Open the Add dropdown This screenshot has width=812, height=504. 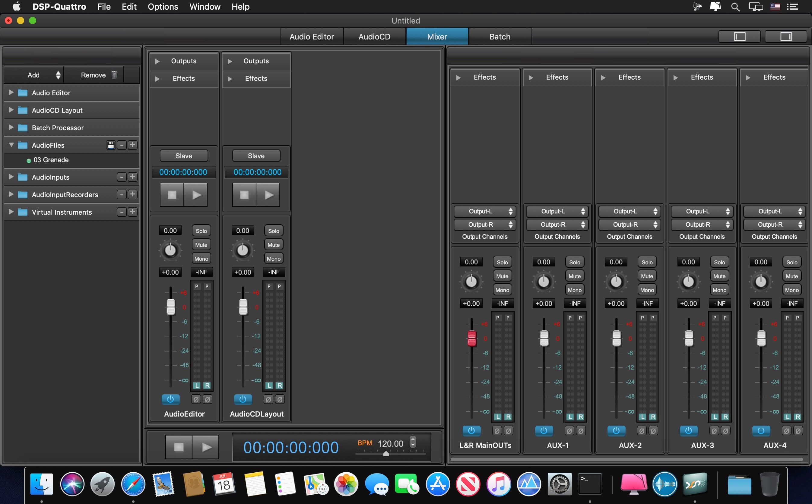click(x=33, y=75)
